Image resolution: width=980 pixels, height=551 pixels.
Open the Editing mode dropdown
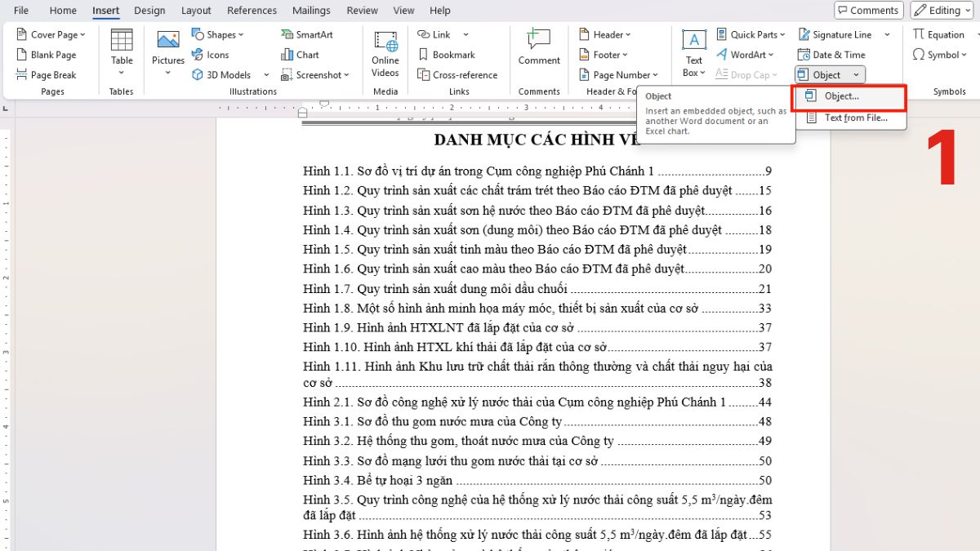pyautogui.click(x=941, y=11)
